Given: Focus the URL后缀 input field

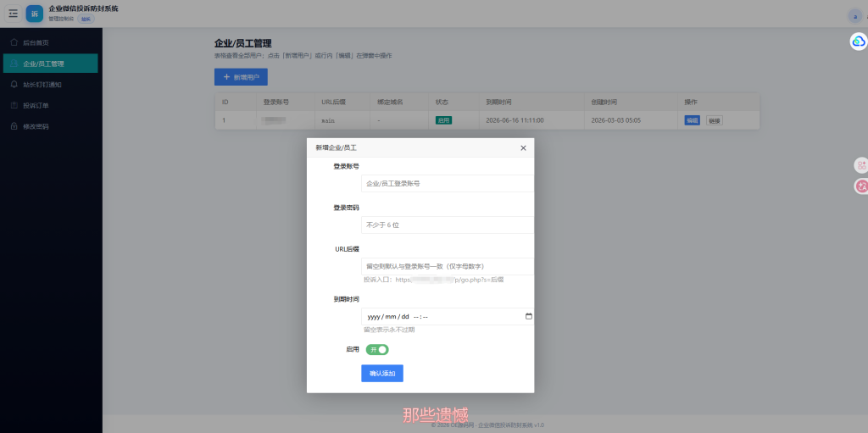Looking at the screenshot, I should [x=448, y=266].
